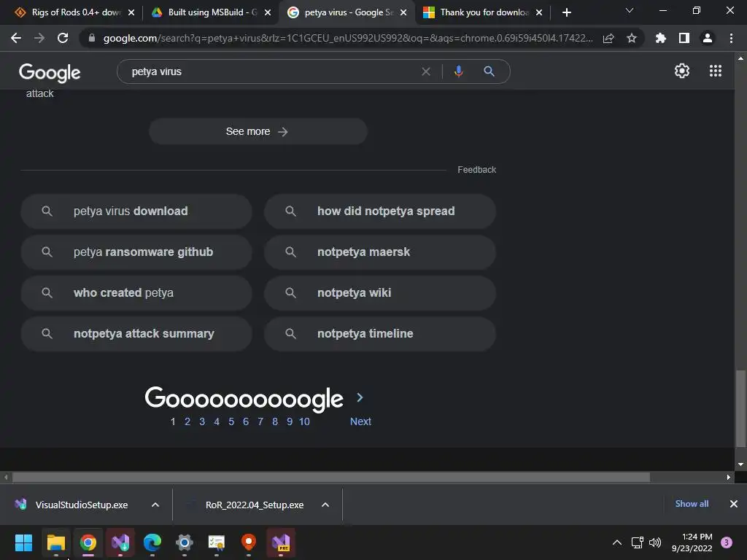This screenshot has height=560, width=747.
Task: Open the notification badge with 3
Action: point(727,542)
